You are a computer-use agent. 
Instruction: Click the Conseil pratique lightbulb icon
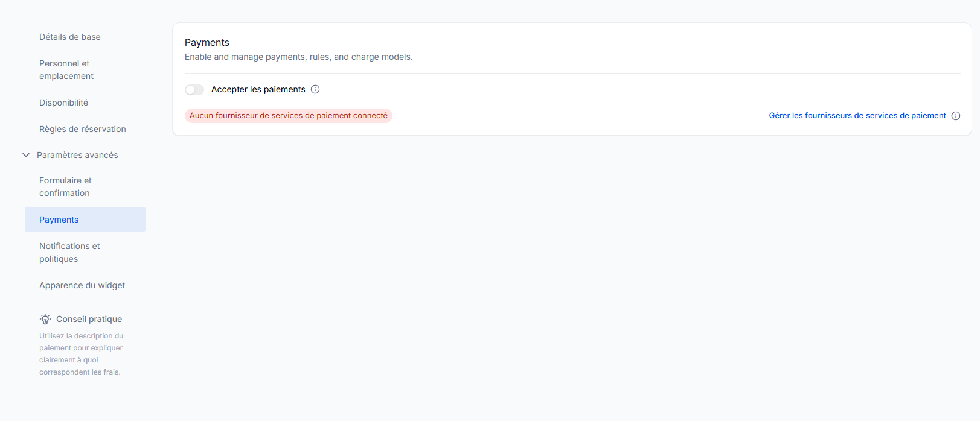tap(45, 319)
